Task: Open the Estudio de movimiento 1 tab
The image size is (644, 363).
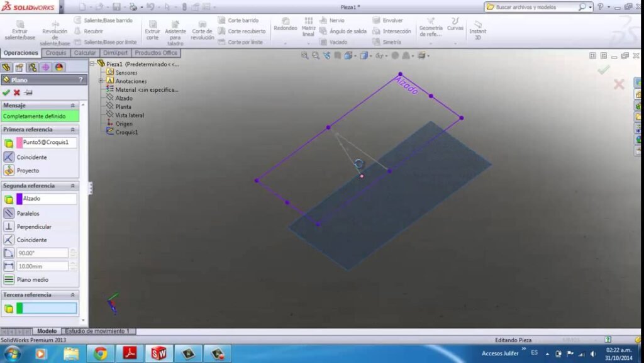Action: coord(97,331)
